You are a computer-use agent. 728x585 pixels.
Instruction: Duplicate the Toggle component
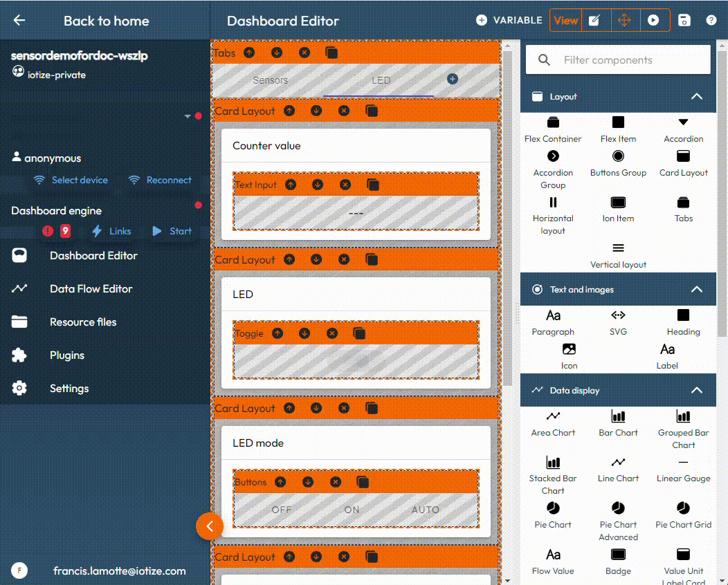click(359, 333)
